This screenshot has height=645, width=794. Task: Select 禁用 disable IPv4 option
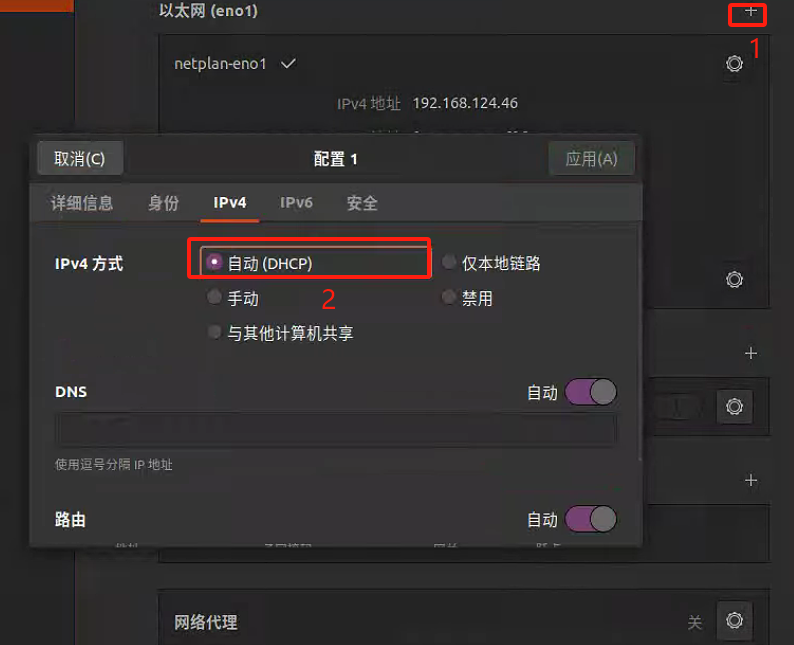click(467, 298)
